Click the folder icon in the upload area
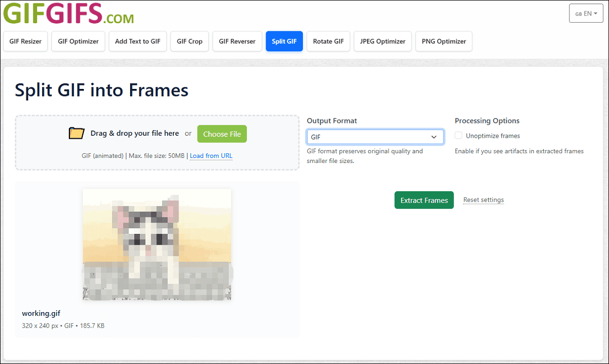This screenshot has width=609, height=364. (x=76, y=133)
